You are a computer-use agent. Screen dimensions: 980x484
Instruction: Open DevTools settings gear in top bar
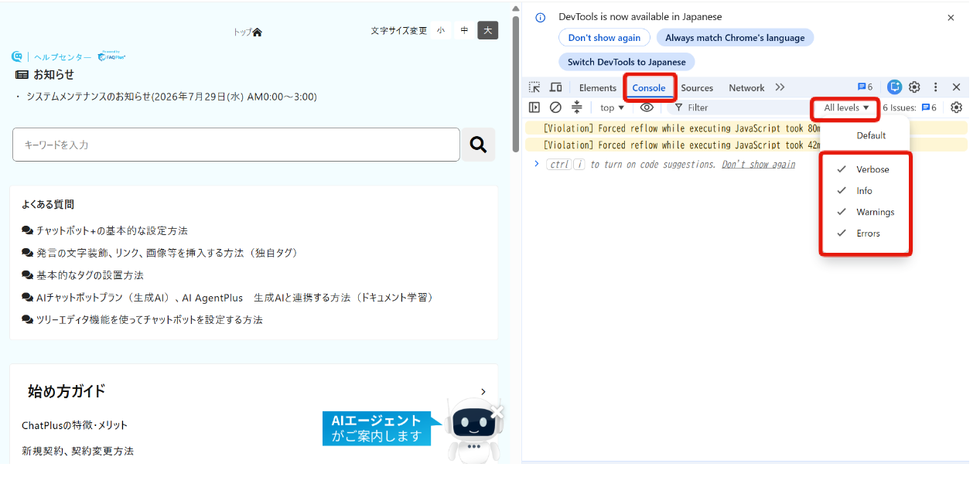(914, 87)
